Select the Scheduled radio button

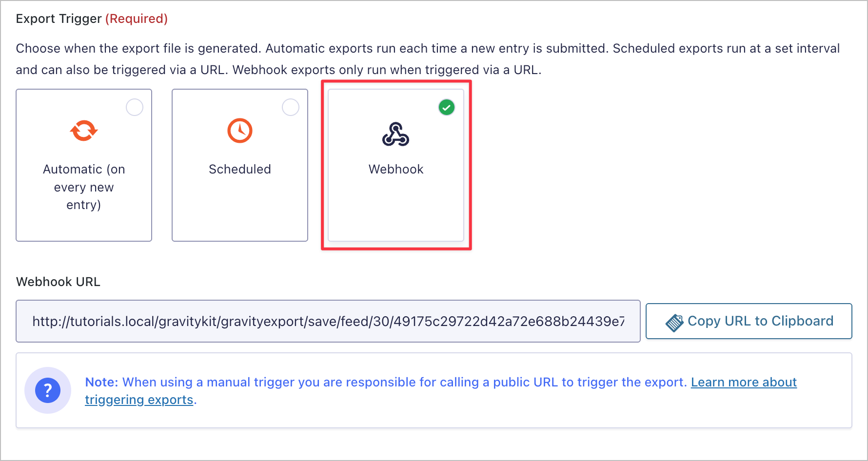[291, 107]
